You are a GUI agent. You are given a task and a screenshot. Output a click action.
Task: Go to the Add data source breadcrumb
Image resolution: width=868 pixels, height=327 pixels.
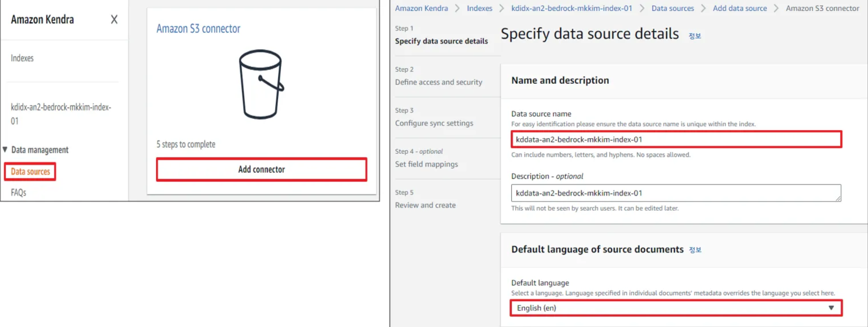(740, 8)
